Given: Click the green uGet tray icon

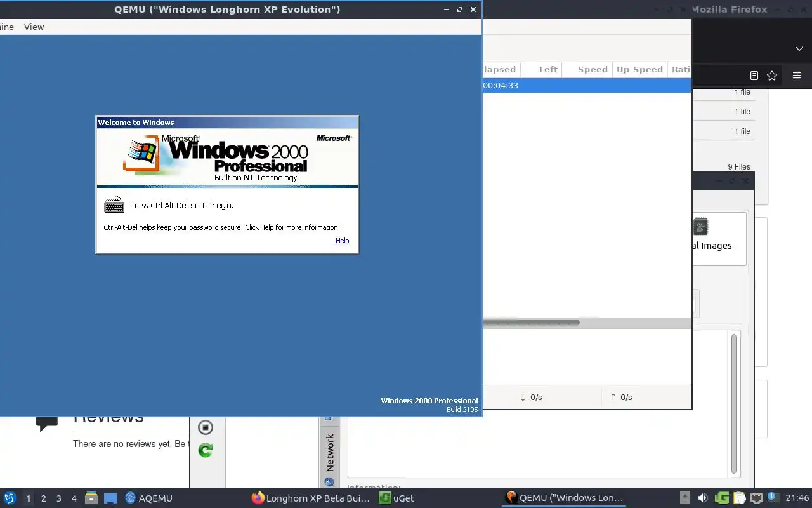Looking at the screenshot, I should click(x=721, y=498).
